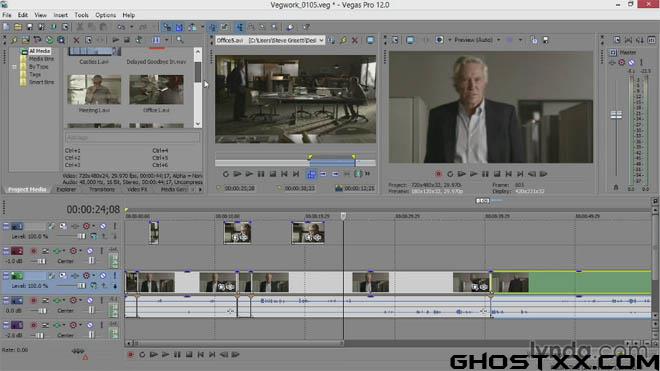
Task: Open the Undo history dropdown arrow
Action: point(131,27)
